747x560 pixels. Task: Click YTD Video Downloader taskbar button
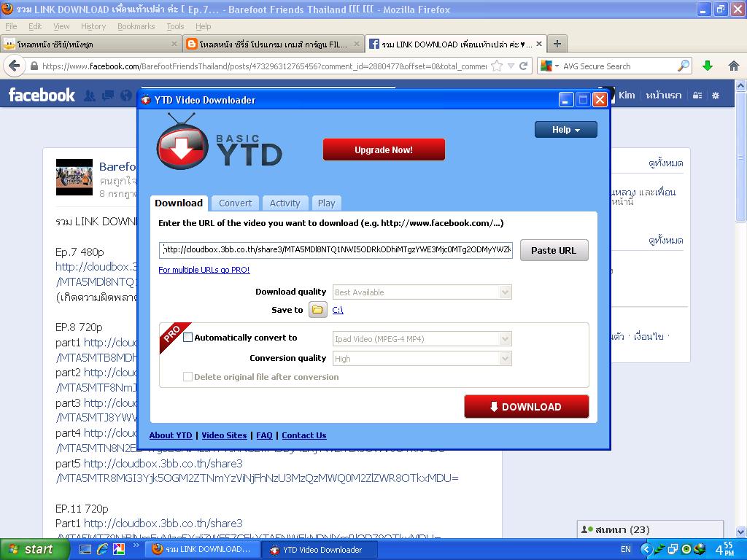pos(319,550)
